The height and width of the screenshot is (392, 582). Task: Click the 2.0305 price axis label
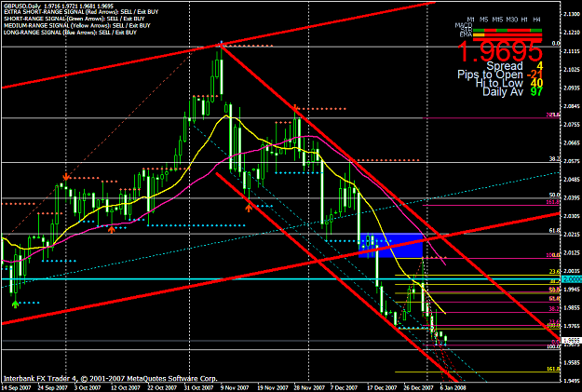pos(571,216)
